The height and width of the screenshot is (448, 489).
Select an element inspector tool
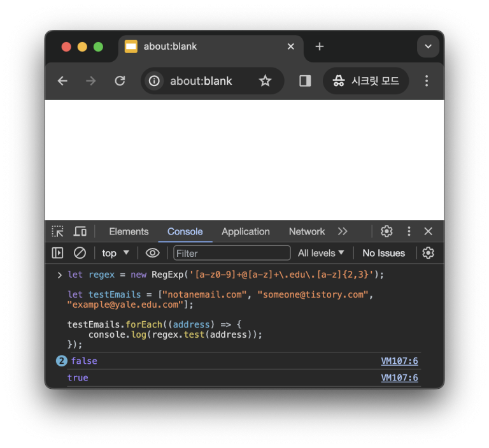tap(57, 231)
